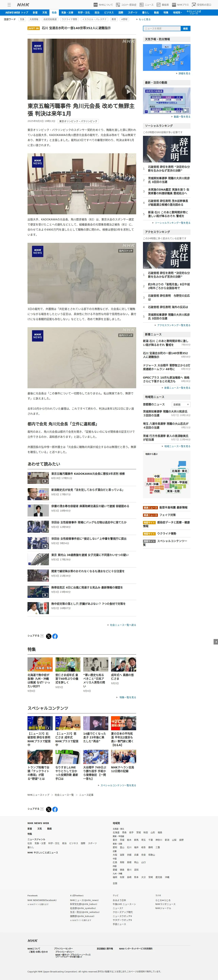Image resolution: width=218 pixels, height=980 pixels.
Task: Open 熱中症対策の落とし穴 related article
Action: [x=88, y=604]
